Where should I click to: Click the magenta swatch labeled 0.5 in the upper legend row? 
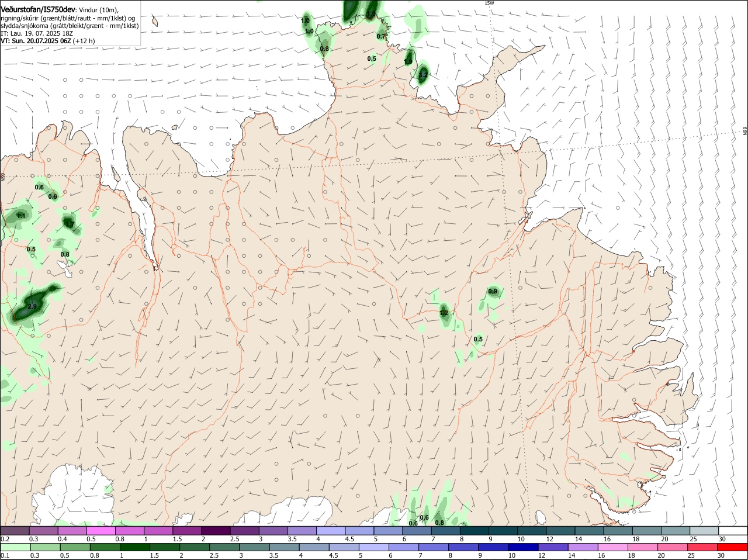(102, 531)
